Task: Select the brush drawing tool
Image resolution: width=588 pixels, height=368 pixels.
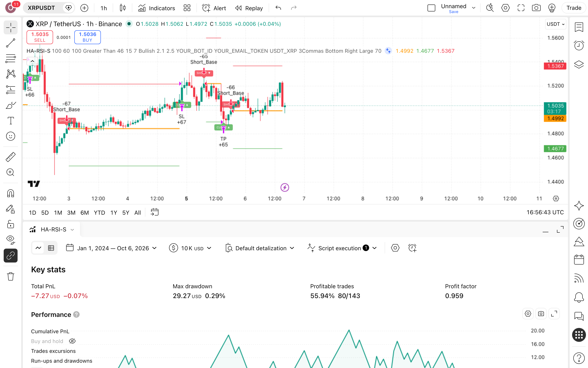Action: click(10, 105)
